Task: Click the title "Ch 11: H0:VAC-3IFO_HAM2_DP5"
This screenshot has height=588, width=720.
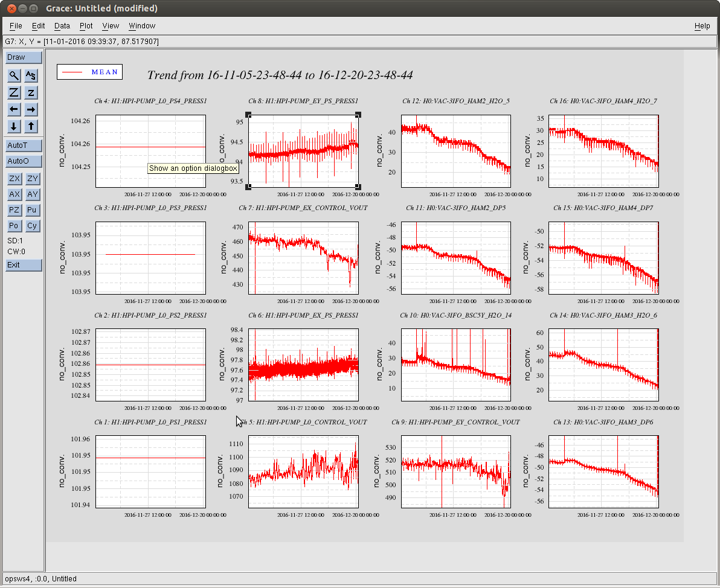Action: (x=456, y=208)
